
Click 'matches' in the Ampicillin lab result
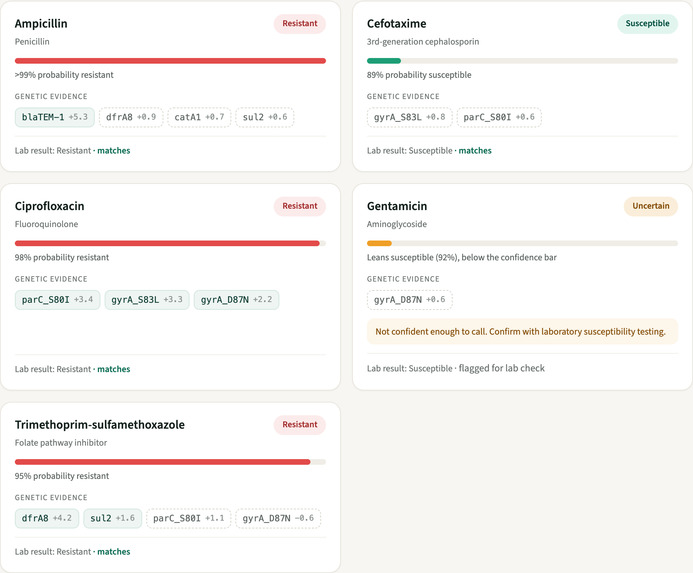pyautogui.click(x=114, y=151)
